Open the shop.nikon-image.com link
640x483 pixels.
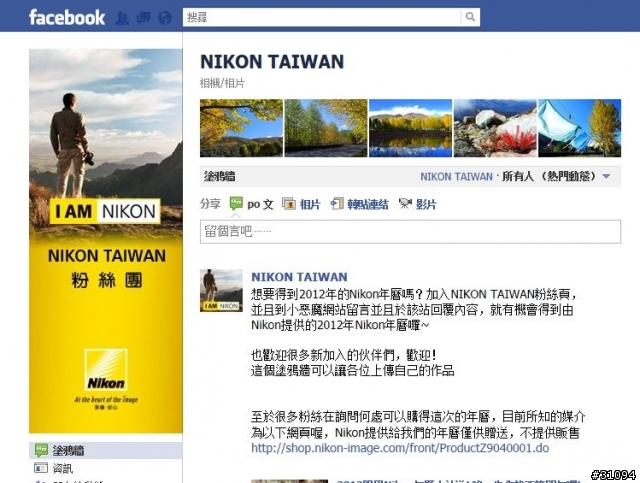(400, 448)
